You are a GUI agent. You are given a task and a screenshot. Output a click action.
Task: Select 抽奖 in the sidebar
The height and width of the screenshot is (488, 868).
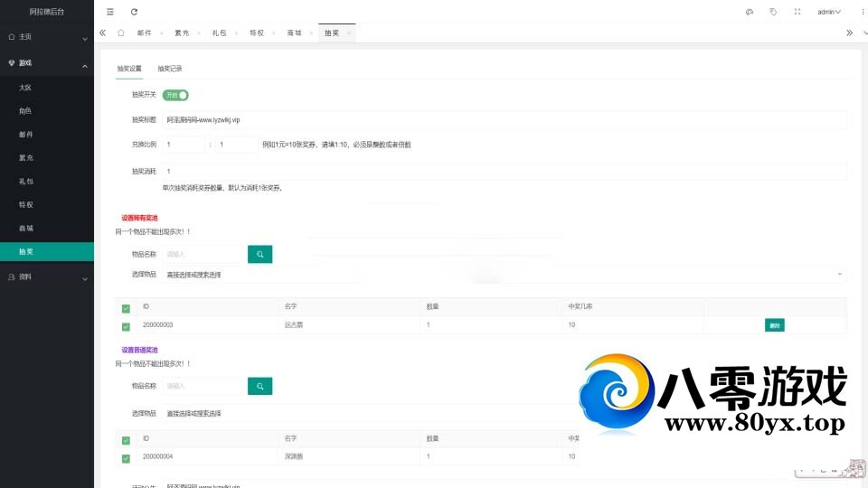click(x=47, y=252)
